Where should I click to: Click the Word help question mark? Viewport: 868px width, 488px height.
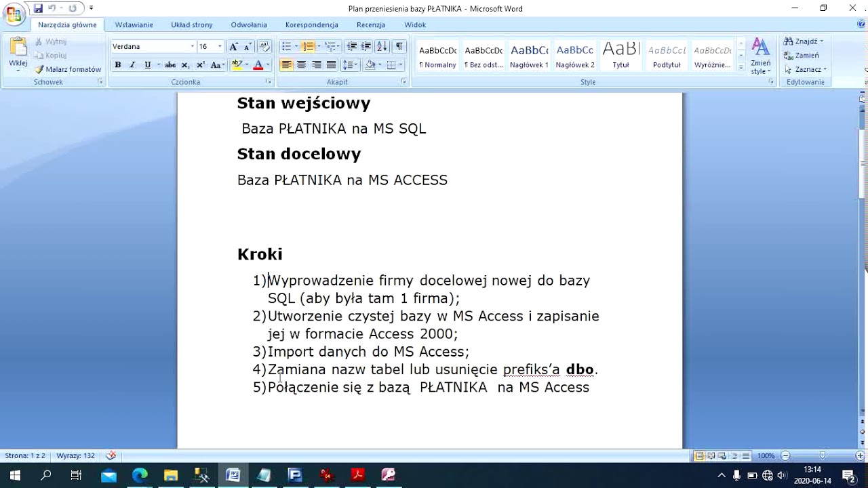861,24
